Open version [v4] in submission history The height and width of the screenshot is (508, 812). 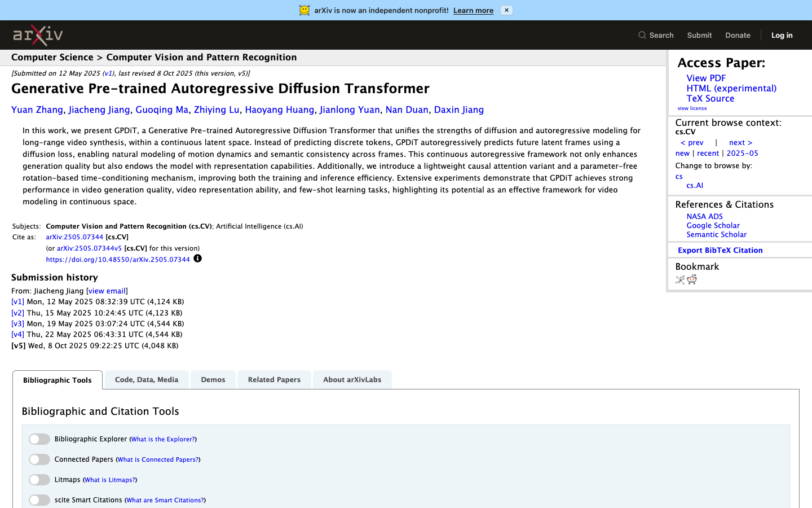click(x=18, y=335)
